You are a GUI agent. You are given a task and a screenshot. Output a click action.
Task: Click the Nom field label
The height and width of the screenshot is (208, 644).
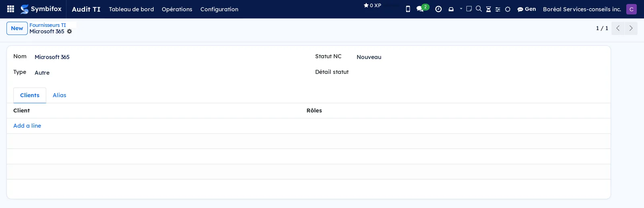(x=20, y=56)
